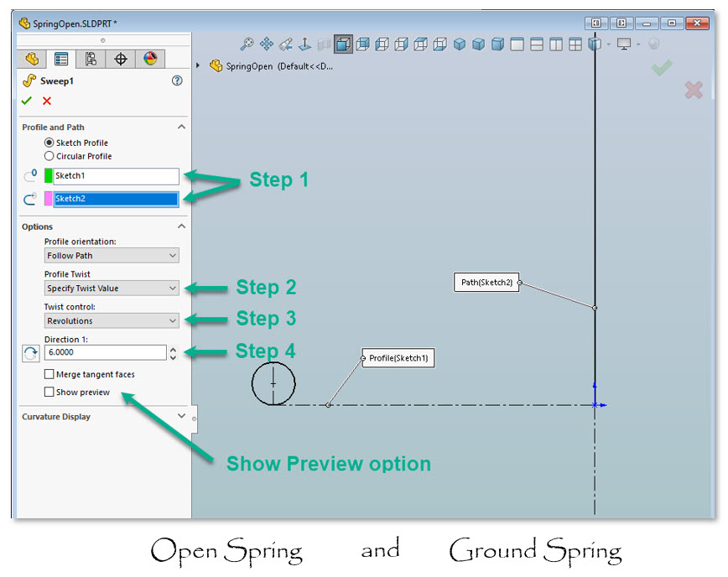The height and width of the screenshot is (577, 728).
Task: Select the Circular Profile radio button
Action: click(50, 156)
